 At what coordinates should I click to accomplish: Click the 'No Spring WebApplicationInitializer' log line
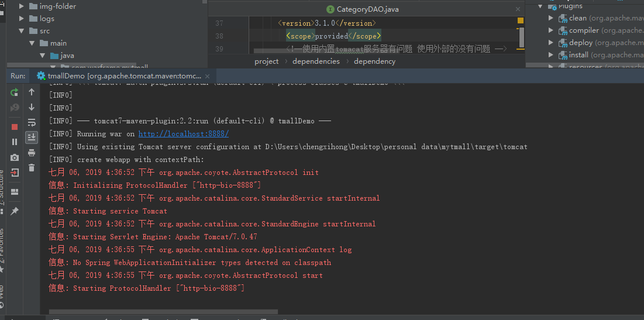tap(190, 263)
